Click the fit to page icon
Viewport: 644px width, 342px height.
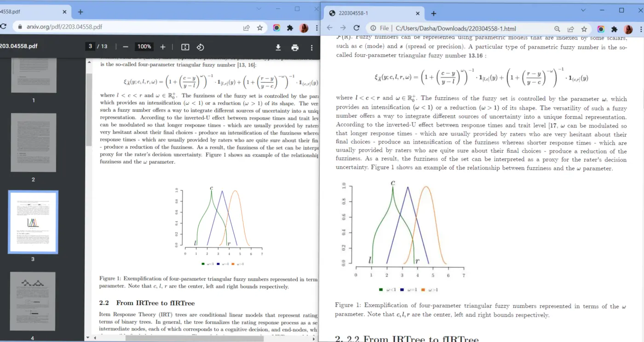[x=185, y=47]
